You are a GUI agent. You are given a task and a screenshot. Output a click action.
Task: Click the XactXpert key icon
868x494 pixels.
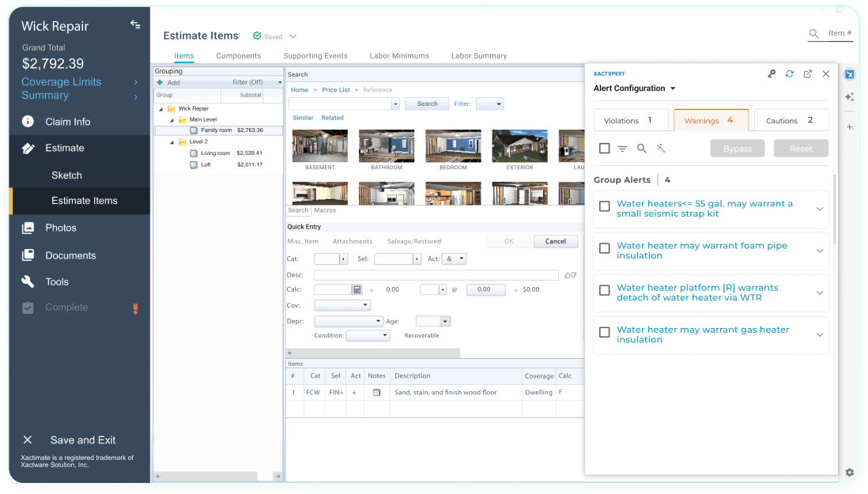(x=772, y=74)
